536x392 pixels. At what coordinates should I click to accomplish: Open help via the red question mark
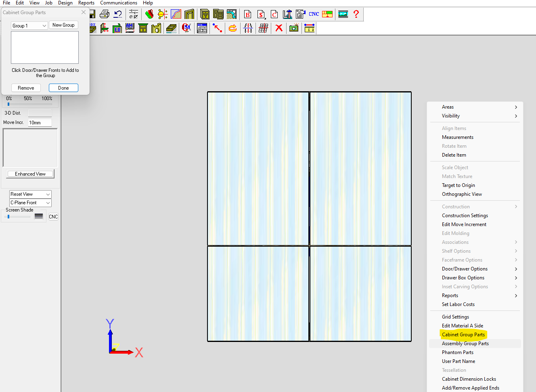tap(356, 15)
